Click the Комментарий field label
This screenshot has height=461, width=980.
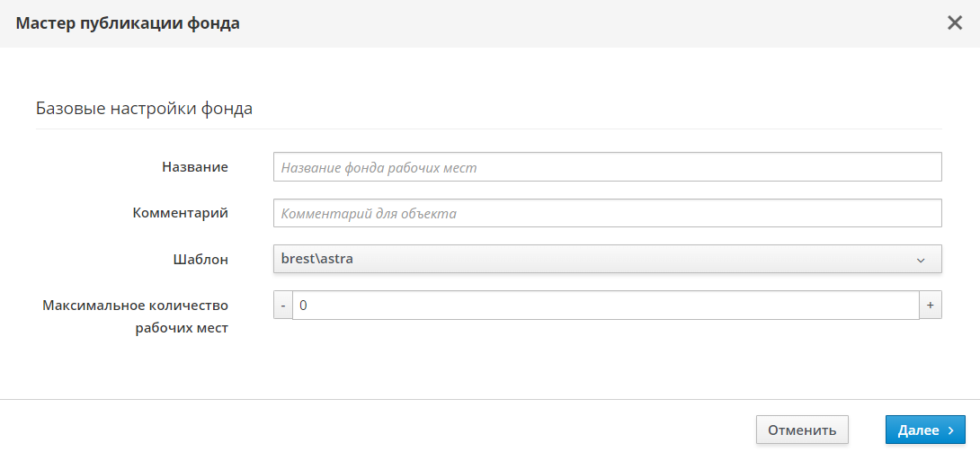180,213
